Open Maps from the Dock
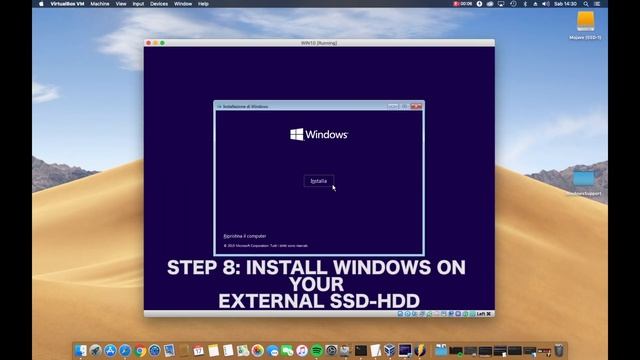Viewport: 640px width, 360px height. (x=242, y=351)
